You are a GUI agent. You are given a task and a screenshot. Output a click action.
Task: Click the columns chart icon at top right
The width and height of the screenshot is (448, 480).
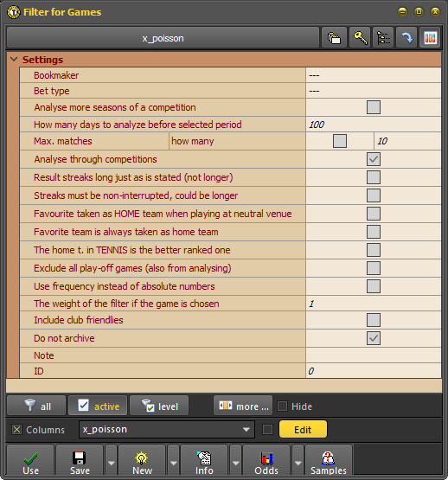430,38
